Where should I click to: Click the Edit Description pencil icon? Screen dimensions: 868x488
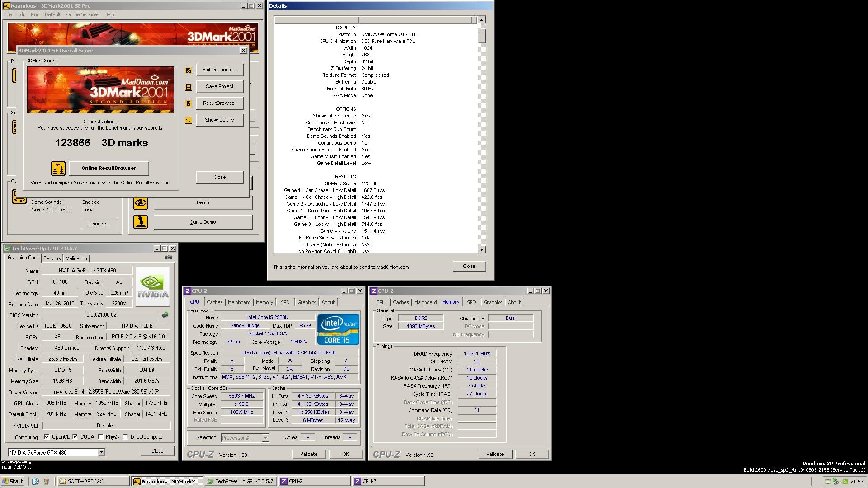click(189, 70)
